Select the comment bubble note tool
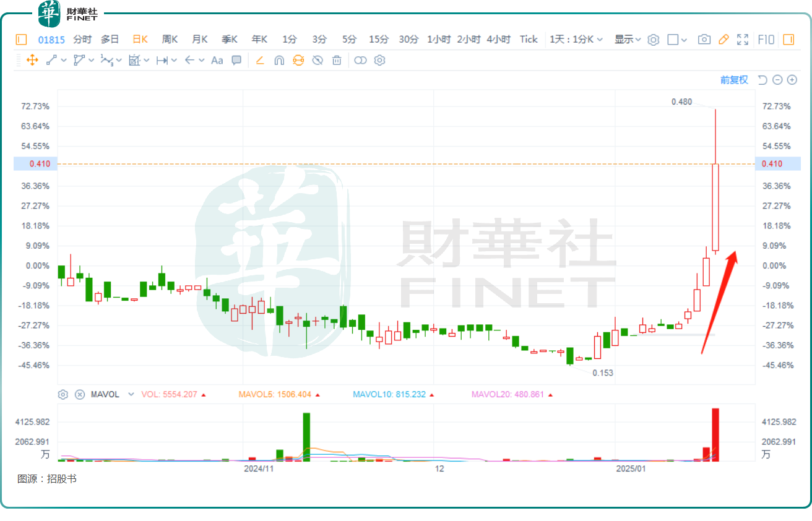The height and width of the screenshot is (521, 812). point(236,61)
